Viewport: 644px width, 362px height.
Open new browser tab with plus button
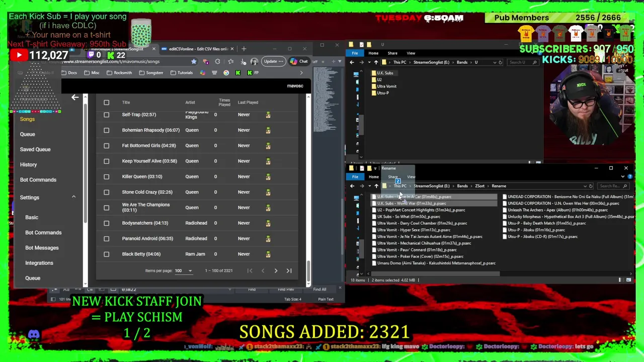click(244, 49)
